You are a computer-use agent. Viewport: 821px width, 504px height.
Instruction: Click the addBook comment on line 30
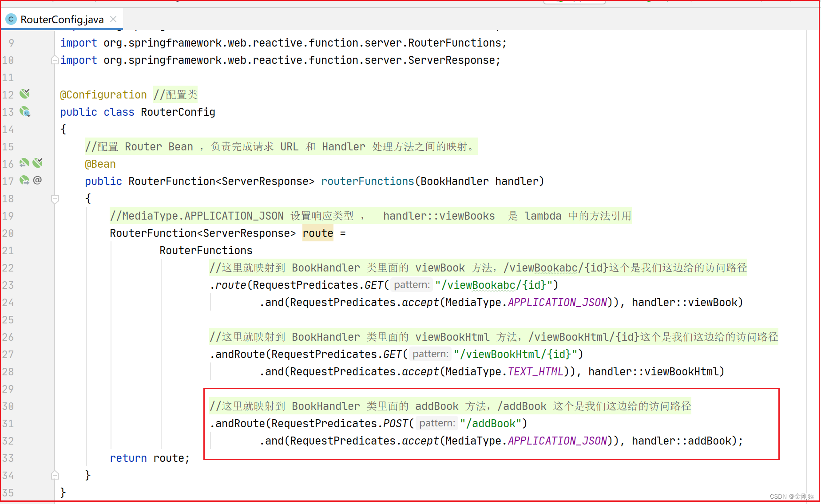450,406
